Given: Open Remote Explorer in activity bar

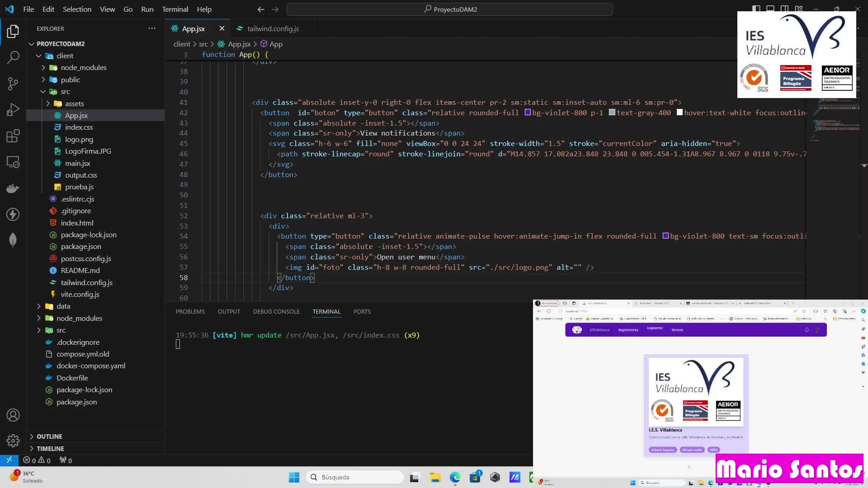Looking at the screenshot, I should point(13,162).
